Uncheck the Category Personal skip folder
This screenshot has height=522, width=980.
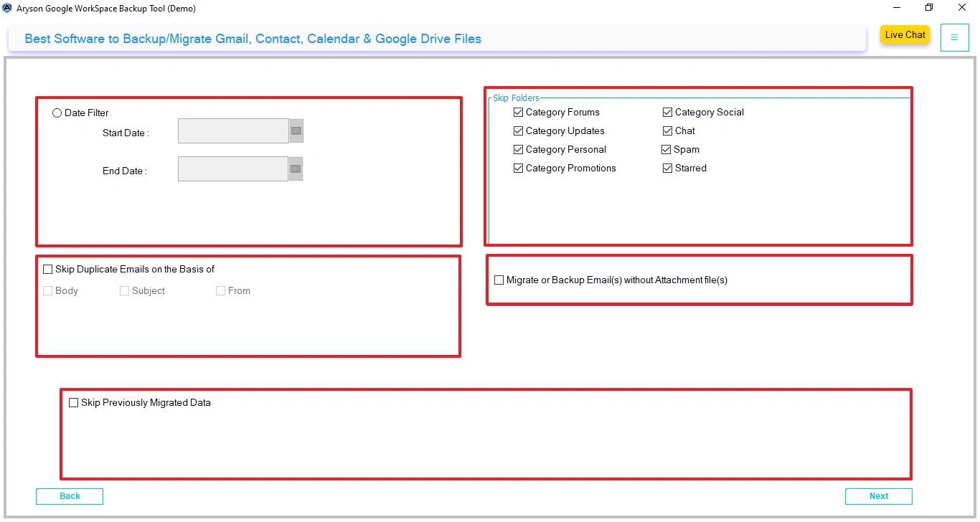click(518, 149)
